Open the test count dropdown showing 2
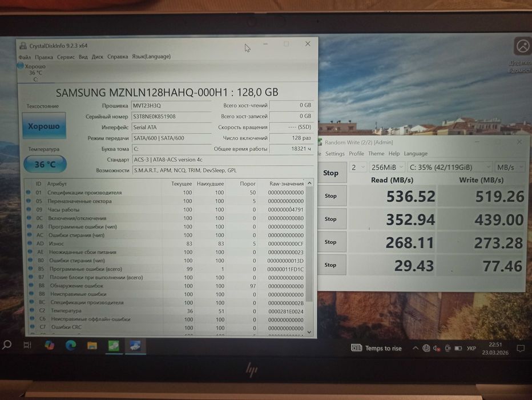Image resolution: width=532 pixels, height=400 pixels. tap(357, 167)
